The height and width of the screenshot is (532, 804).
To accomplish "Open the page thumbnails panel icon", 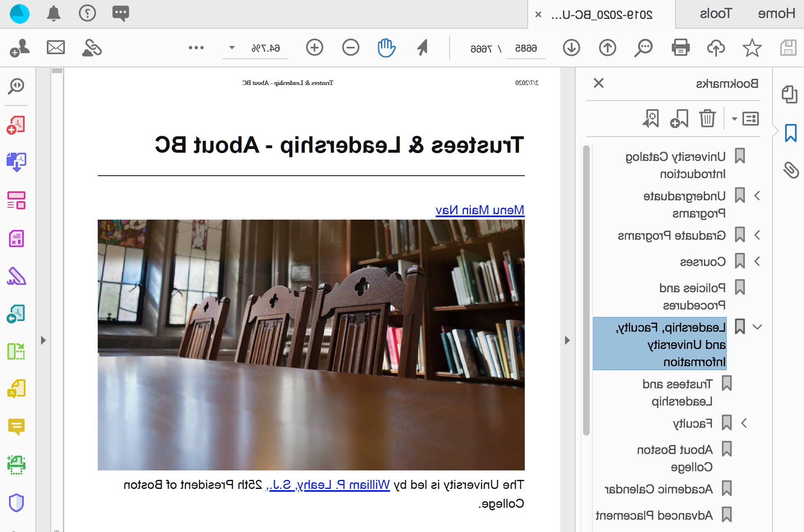I will pyautogui.click(x=789, y=94).
